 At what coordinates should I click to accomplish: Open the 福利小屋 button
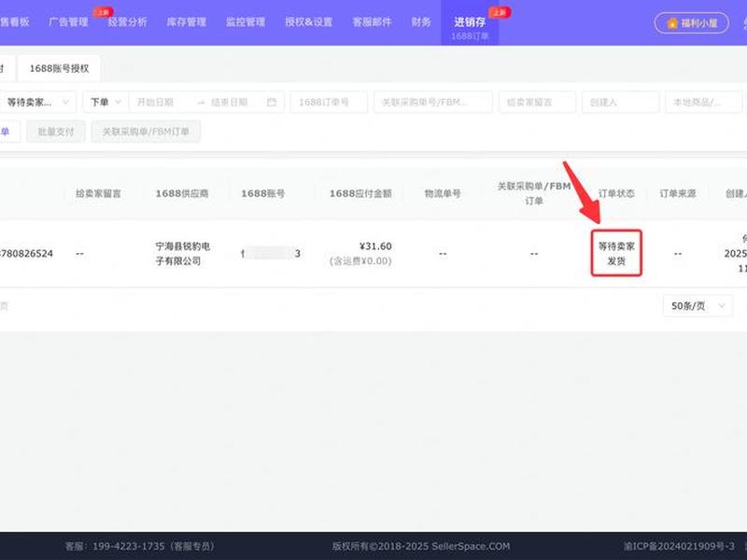click(692, 22)
